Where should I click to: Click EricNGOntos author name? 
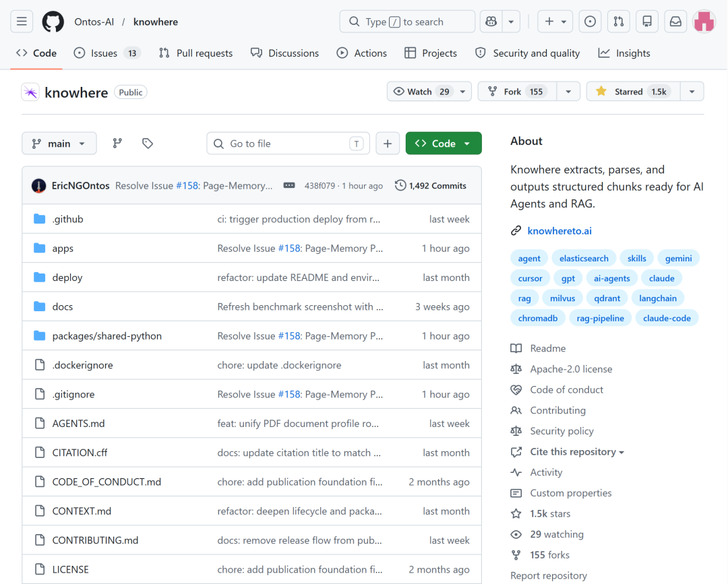[x=80, y=185]
